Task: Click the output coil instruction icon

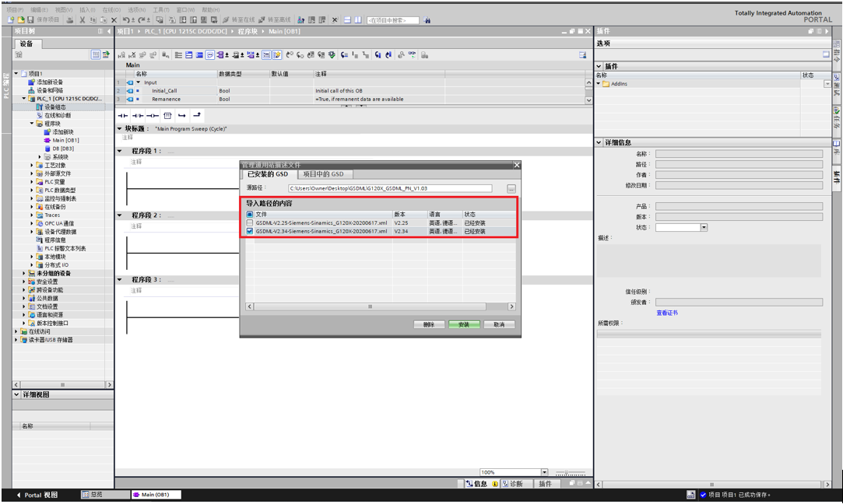Action: click(x=153, y=116)
